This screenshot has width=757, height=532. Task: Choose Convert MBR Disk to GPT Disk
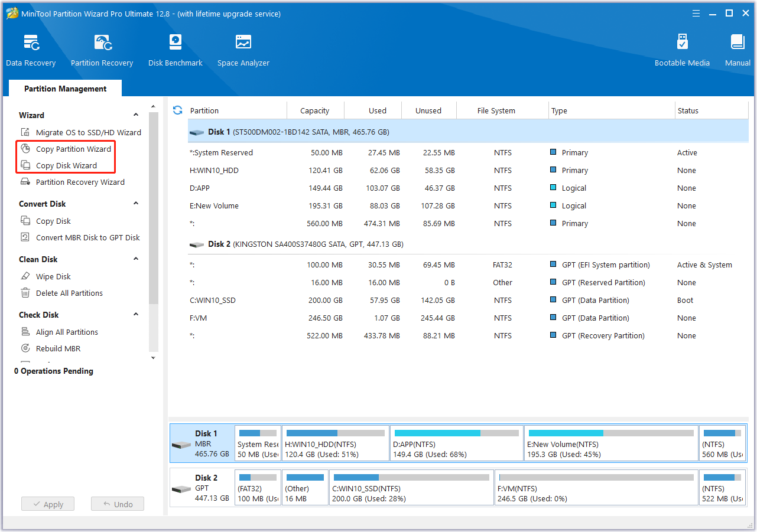pyautogui.click(x=88, y=237)
